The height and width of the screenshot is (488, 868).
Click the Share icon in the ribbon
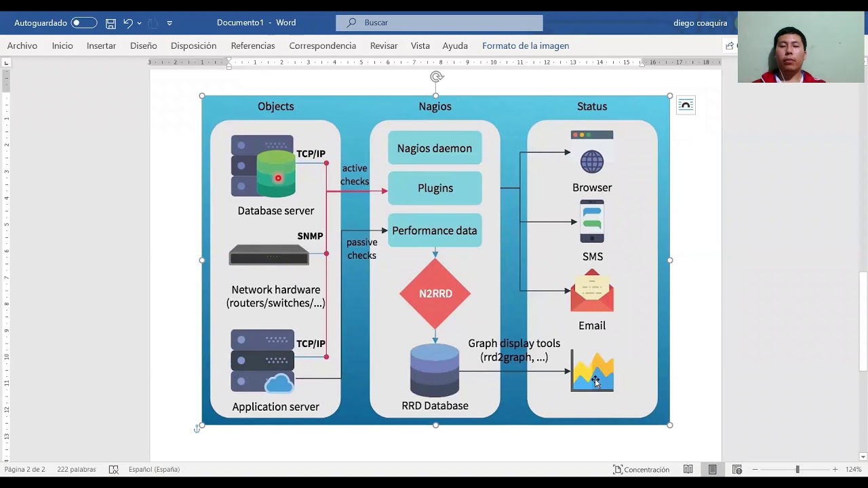[730, 45]
